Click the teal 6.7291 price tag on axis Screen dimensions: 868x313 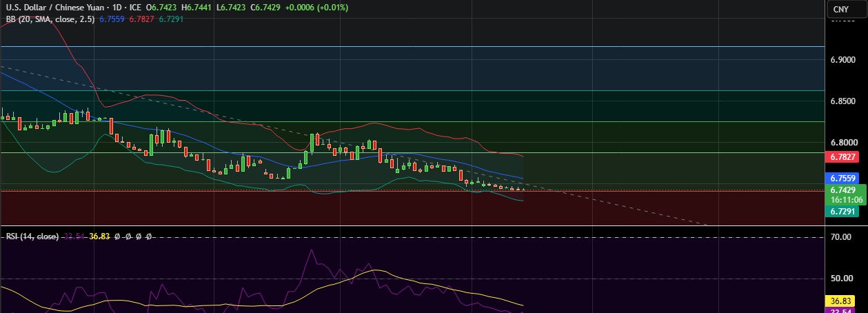pos(842,212)
